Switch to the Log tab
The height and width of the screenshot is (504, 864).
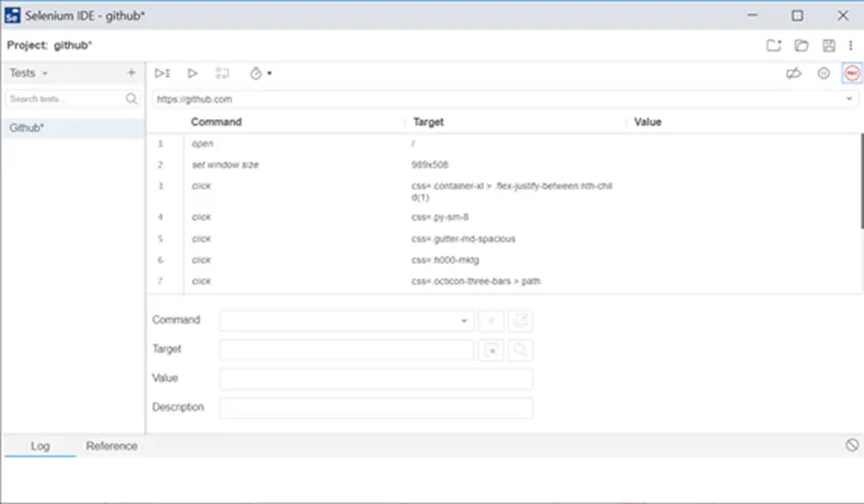[40, 446]
